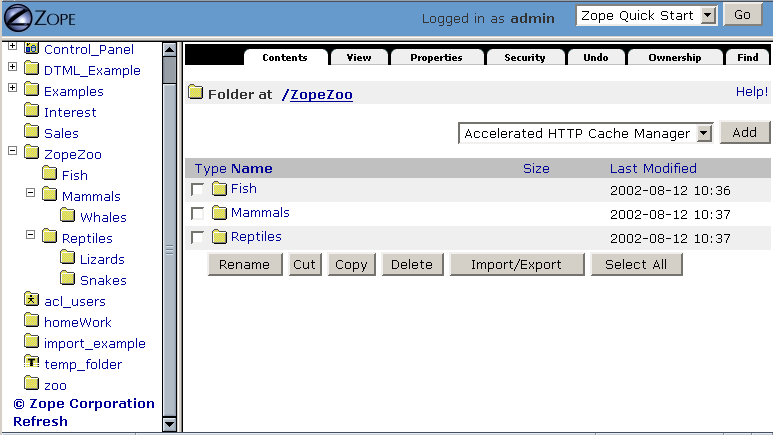Click the temp_folder temporary folder icon

(x=32, y=362)
